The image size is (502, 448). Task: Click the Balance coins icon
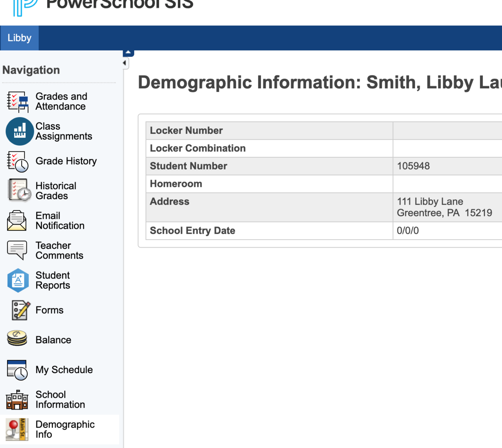pos(17,338)
